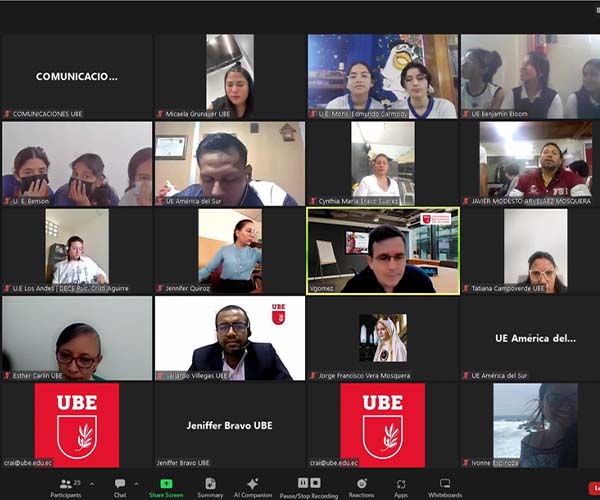The image size is (600, 500).
Task: Click muted mic icon on U. E. Benson
Action: [7, 201]
